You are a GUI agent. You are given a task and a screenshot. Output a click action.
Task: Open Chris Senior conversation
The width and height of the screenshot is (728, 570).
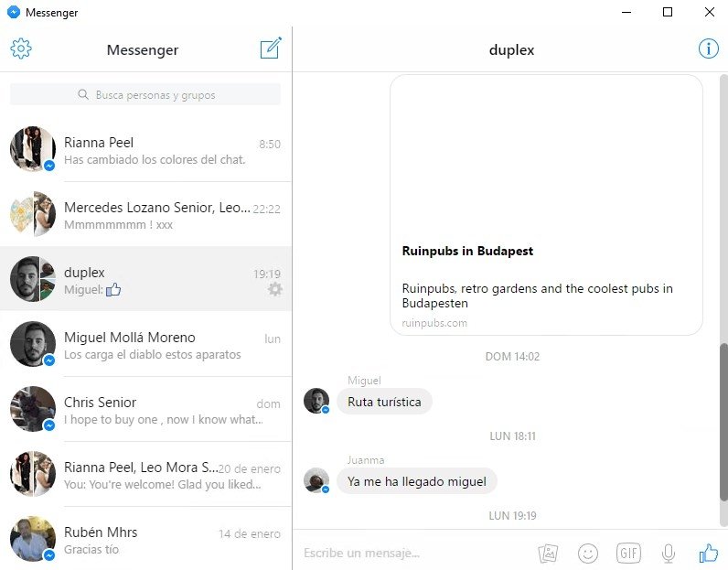pos(145,409)
